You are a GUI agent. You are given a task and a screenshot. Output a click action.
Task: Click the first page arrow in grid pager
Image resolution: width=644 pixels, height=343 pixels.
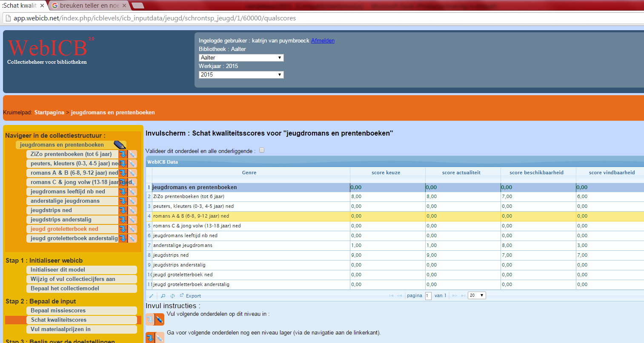point(391,295)
